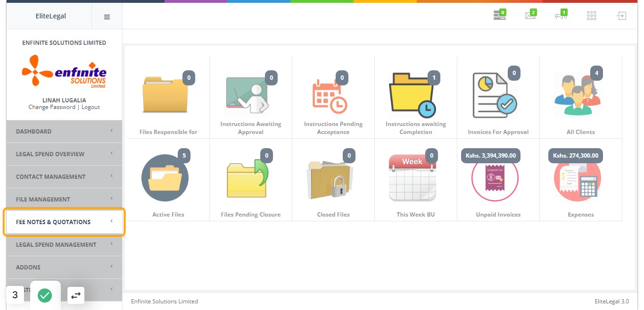Viewport: 644px width, 310px height.
Task: Open Instructions Awaiting Approval icon
Action: [x=247, y=95]
